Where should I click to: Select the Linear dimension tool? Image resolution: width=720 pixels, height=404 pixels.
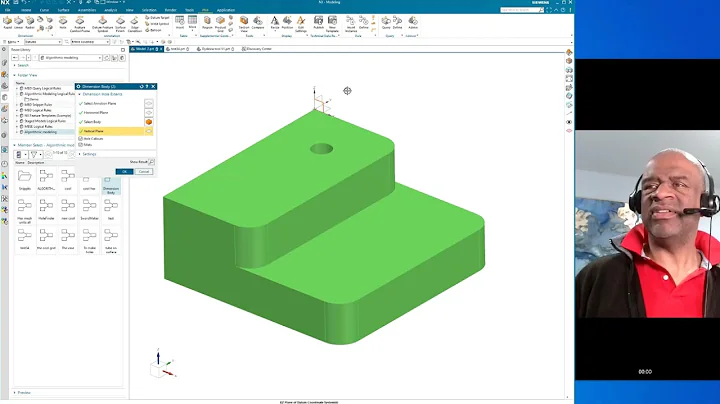pos(18,23)
